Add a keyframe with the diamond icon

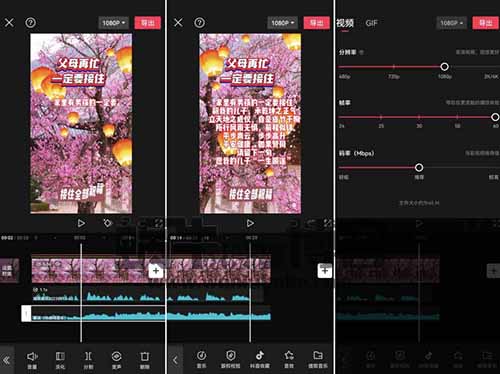coord(107,223)
